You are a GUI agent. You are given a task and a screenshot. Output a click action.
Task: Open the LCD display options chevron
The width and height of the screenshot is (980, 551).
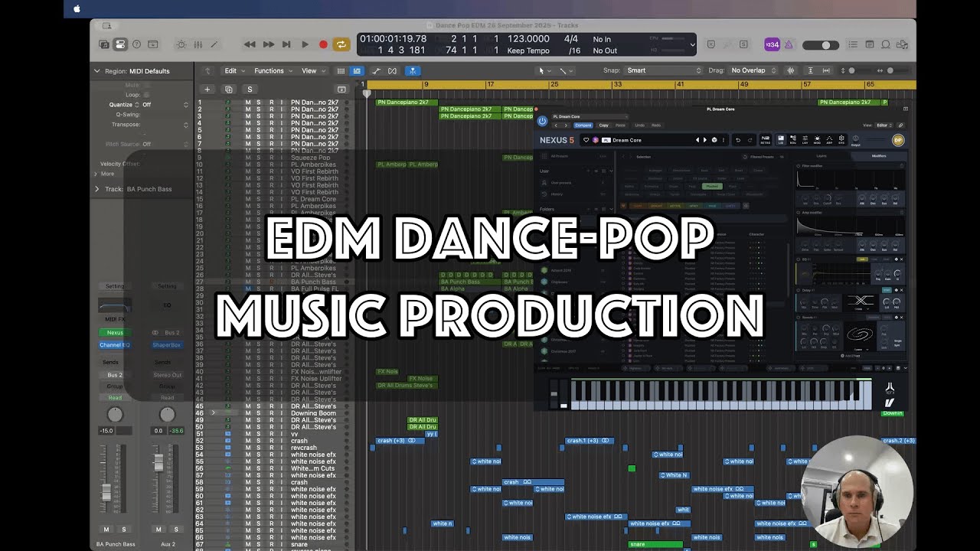[692, 44]
